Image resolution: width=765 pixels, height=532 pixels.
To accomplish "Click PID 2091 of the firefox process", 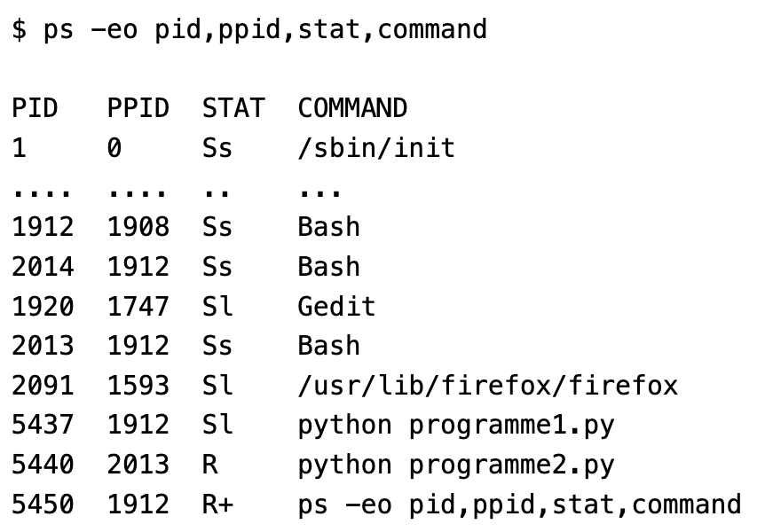I will pyautogui.click(x=43, y=385).
